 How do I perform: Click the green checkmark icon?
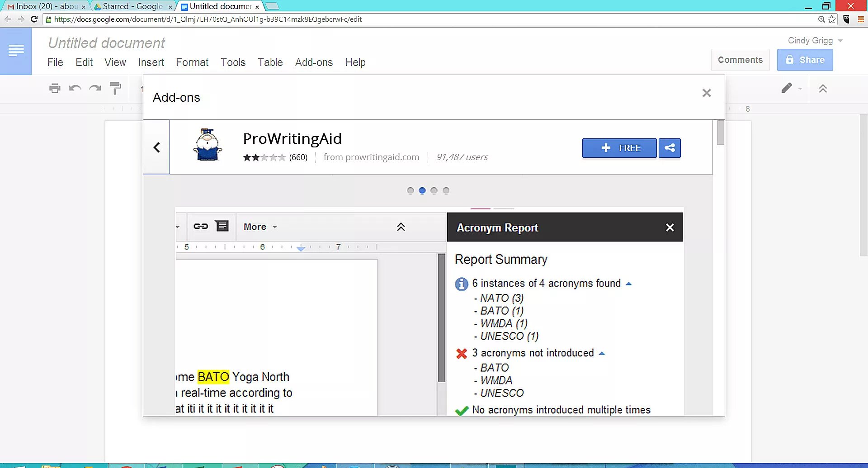click(462, 411)
